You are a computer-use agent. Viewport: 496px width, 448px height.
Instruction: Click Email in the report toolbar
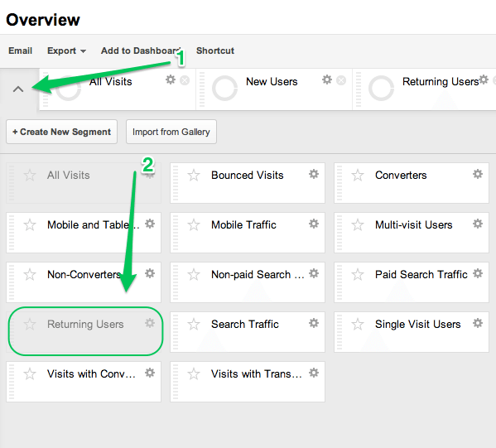[20, 51]
